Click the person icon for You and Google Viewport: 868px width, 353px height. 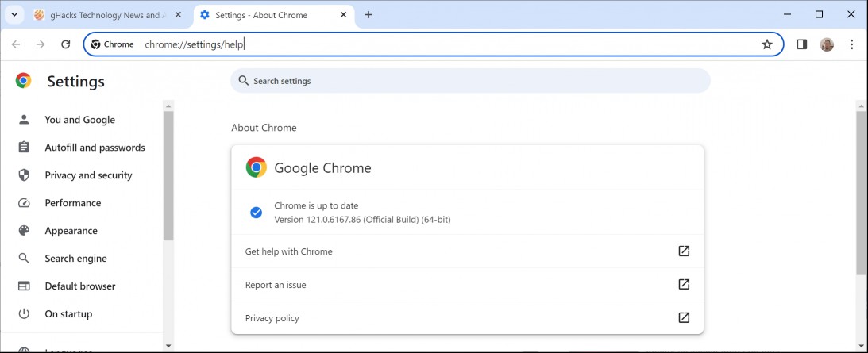24,120
